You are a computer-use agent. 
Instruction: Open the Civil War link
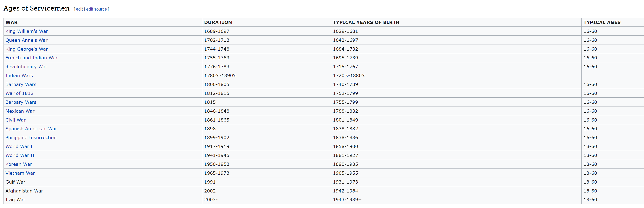click(x=15, y=120)
